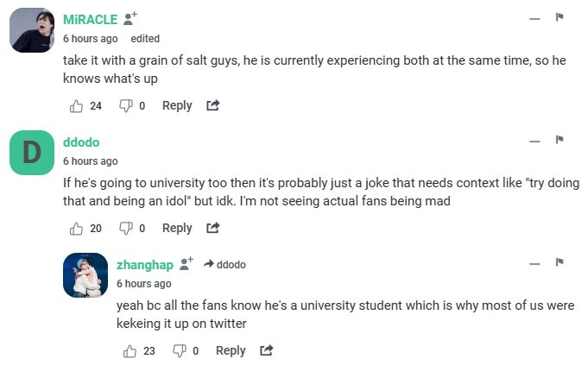Flag MiRACLE's comment
Image resolution: width=588 pixels, height=365 pixels.
click(x=560, y=17)
